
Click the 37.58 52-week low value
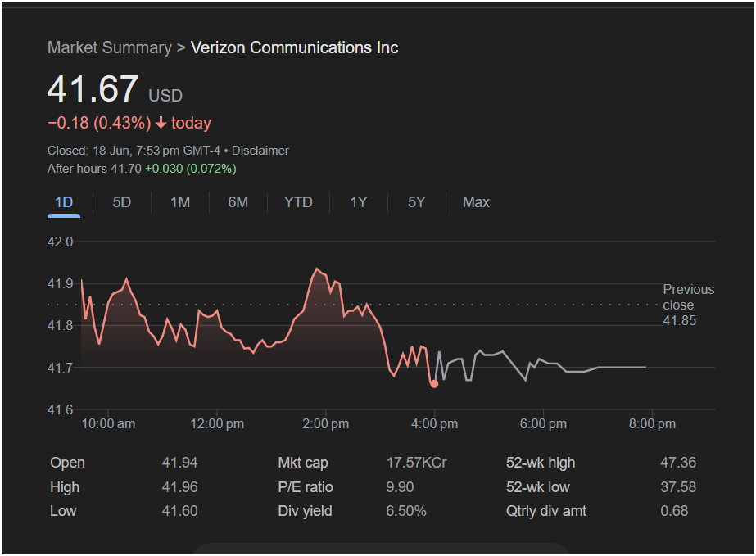tap(678, 487)
